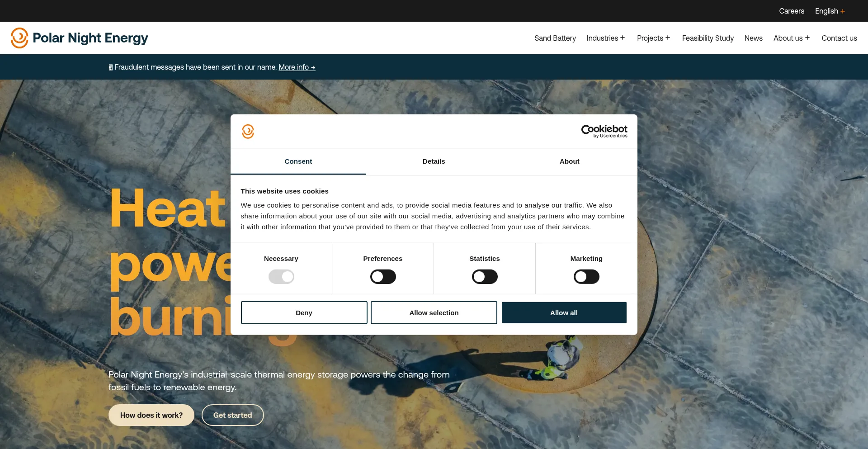Click the orange logo in cookie dialog
Image resolution: width=868 pixels, height=449 pixels.
[248, 132]
